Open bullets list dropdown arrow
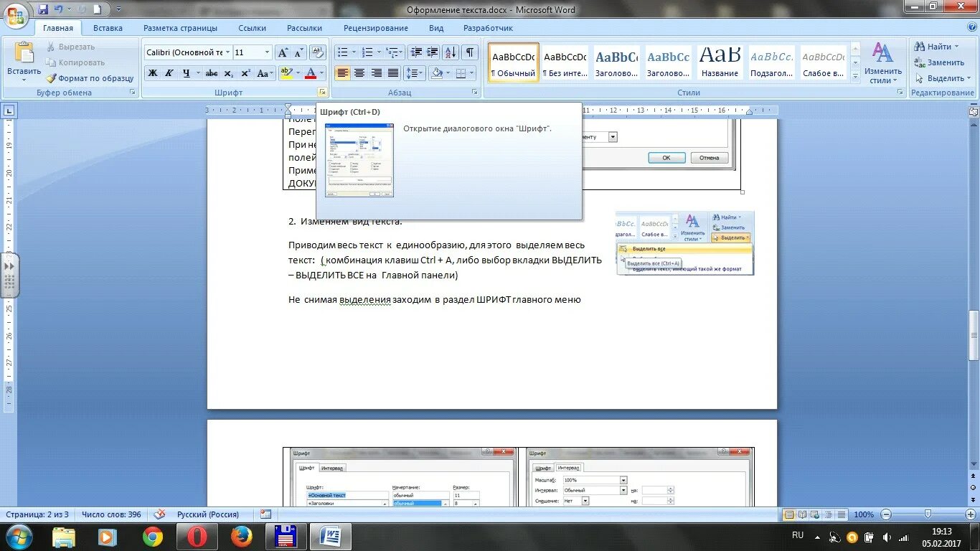 point(354,52)
